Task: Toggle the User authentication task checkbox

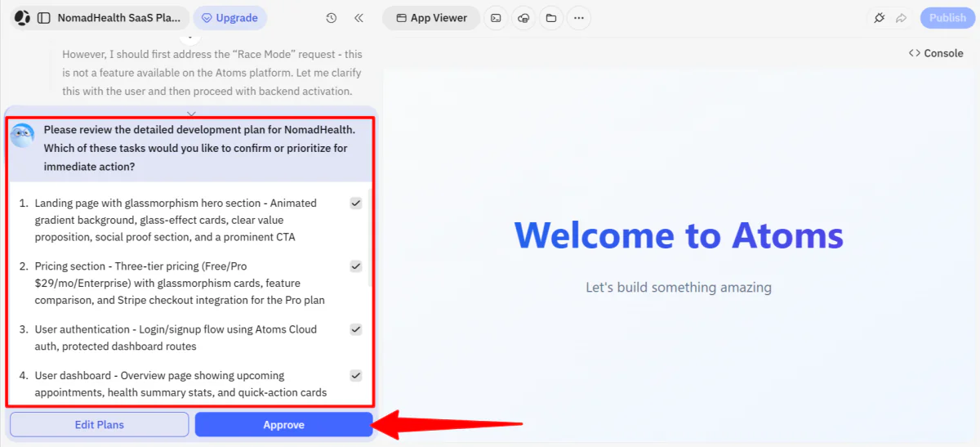Action: pos(356,329)
